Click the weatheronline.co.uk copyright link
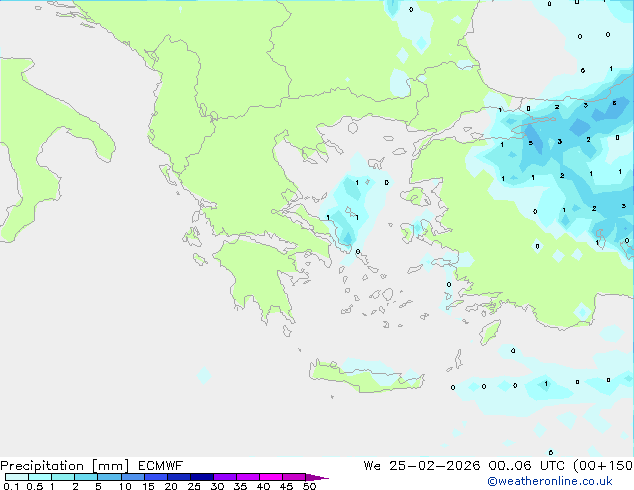634x490 pixels. [550, 481]
